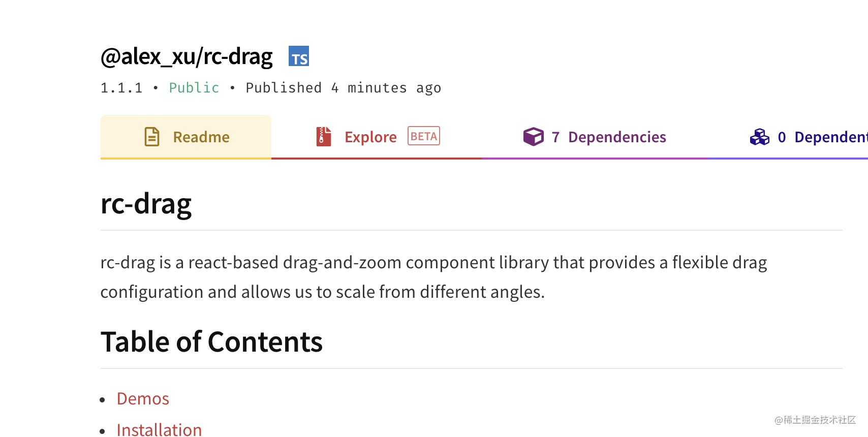Click the blue Dependents cubes icon
This screenshot has height=437, width=868.
(760, 137)
